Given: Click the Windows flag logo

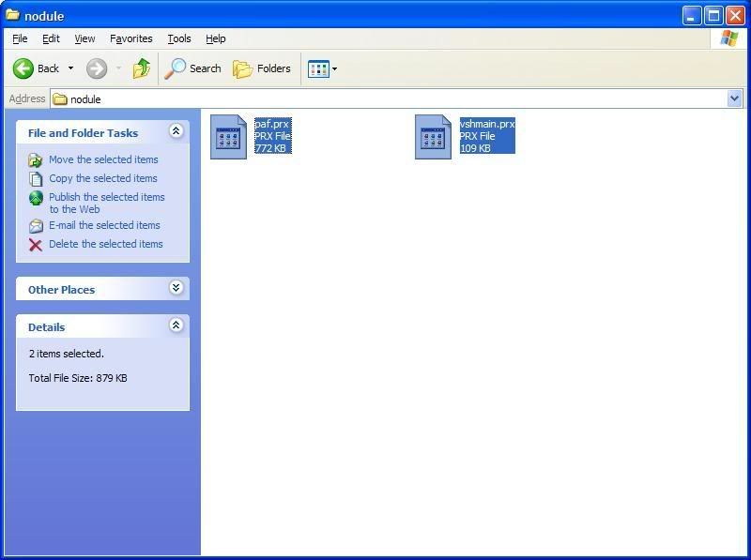Looking at the screenshot, I should pyautogui.click(x=728, y=38).
